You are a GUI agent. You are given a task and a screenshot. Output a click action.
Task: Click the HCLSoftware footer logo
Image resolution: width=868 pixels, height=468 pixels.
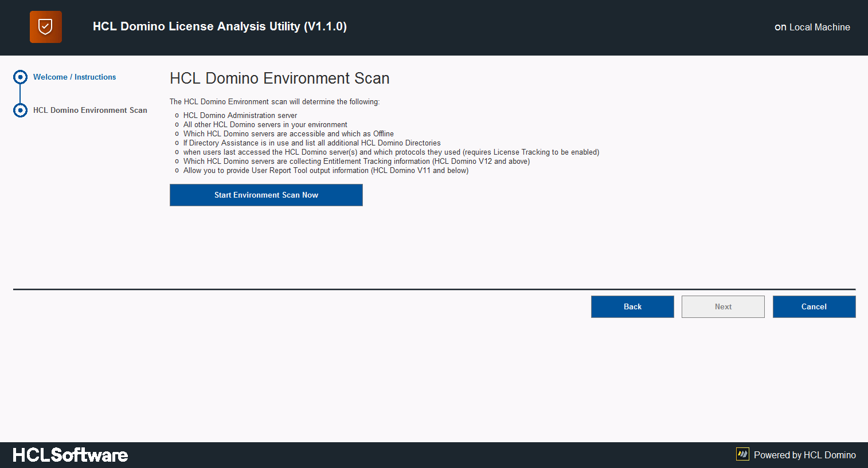(70, 455)
